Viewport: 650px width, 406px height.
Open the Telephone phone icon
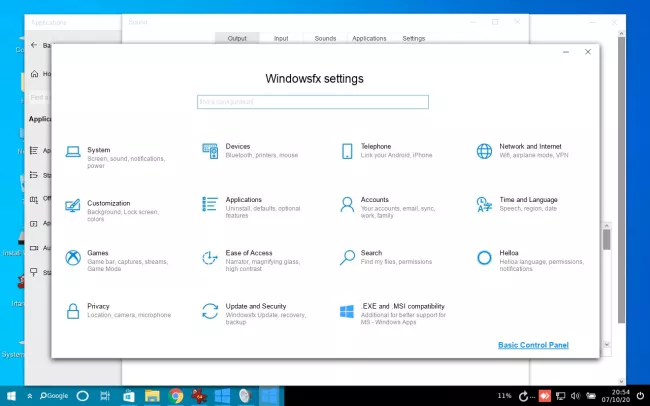[x=347, y=151]
